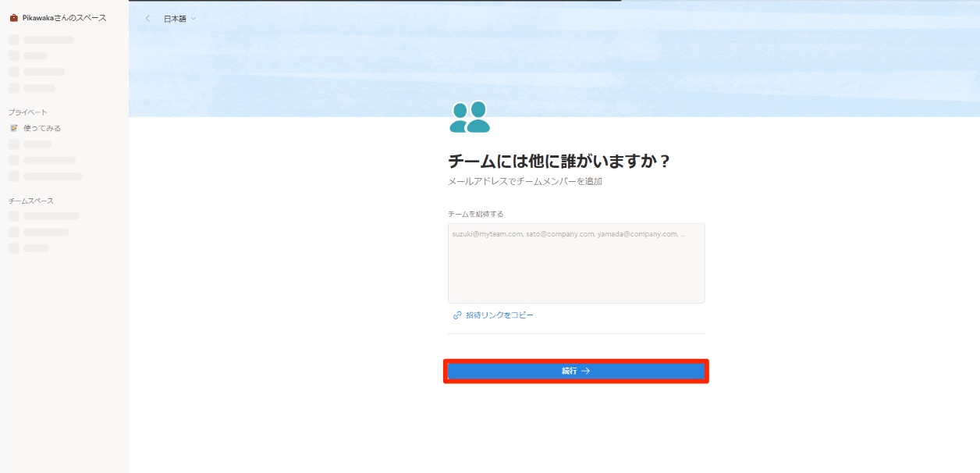This screenshot has width=980, height=473.
Task: Click the chain link icon beside 招待リンクをコピー
Action: coord(457,315)
